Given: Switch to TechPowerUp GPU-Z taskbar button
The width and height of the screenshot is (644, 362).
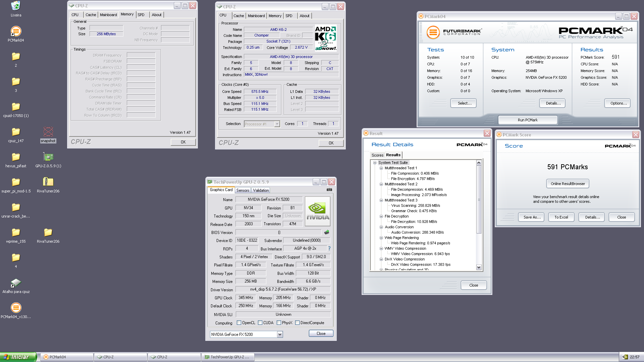Looking at the screenshot, I should coord(228,357).
